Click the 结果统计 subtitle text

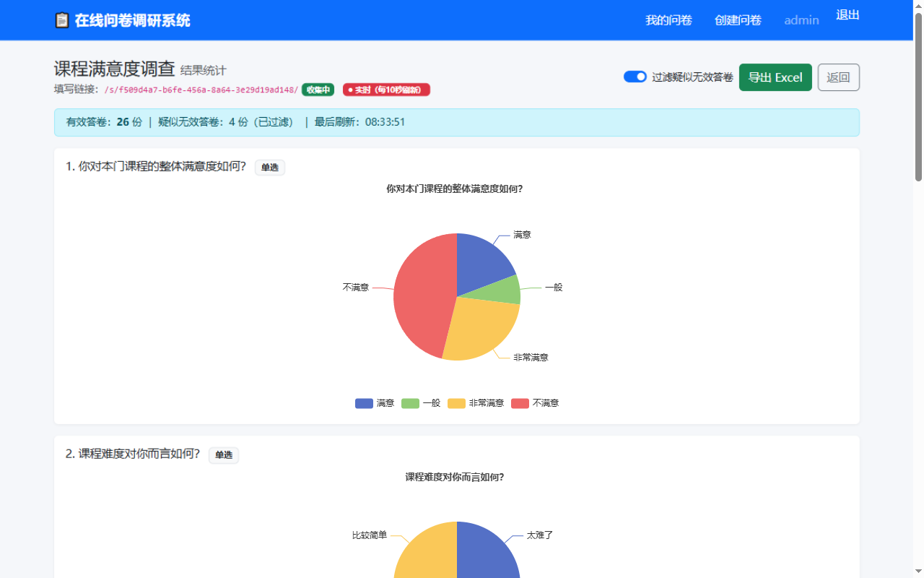204,70
